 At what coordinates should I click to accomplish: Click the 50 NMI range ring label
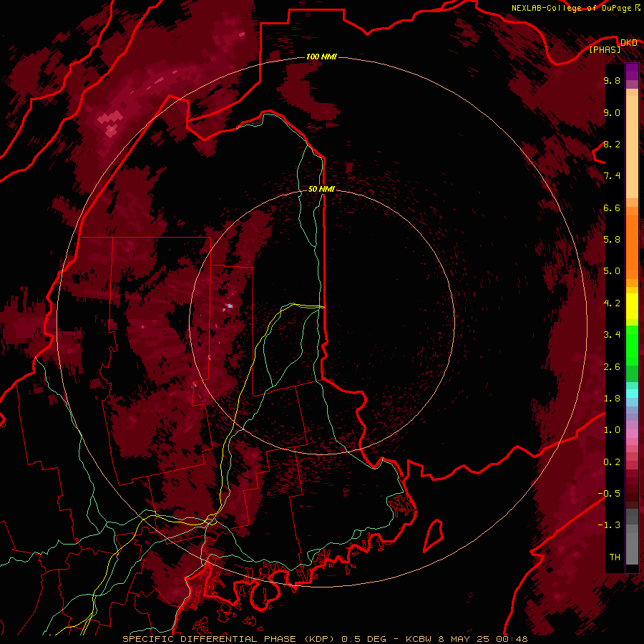pyautogui.click(x=321, y=190)
